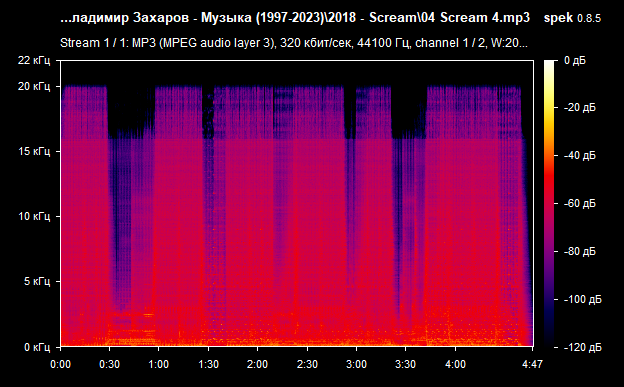Click the 1:30 time axis label
This screenshot has height=387, width=624.
tap(208, 364)
